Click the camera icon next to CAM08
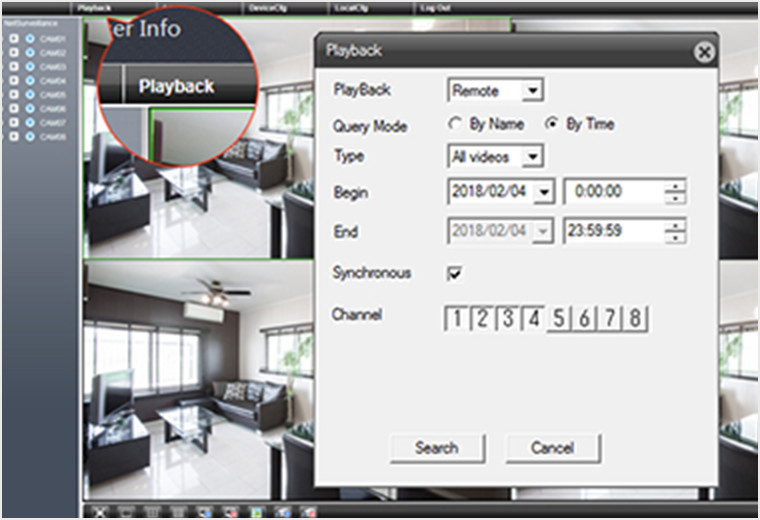This screenshot has width=760, height=520. click(29, 136)
